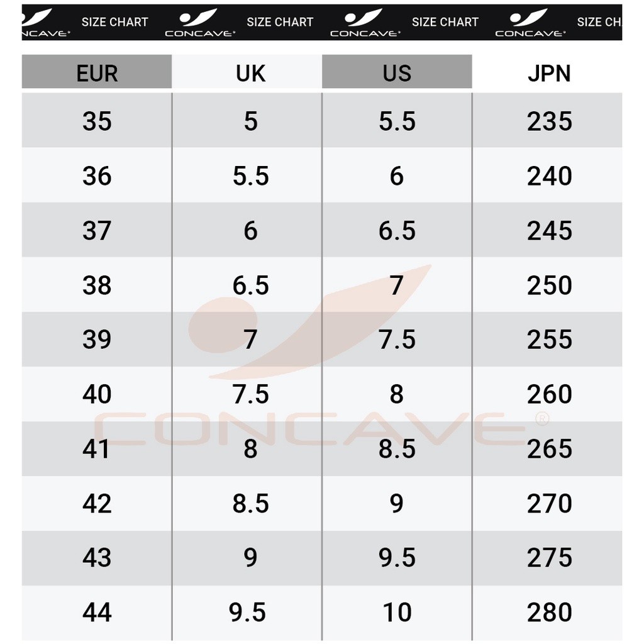Screen dimensions: 644x644
Task: Click UK 5.5 in the EUR 36 row
Action: [x=250, y=175]
